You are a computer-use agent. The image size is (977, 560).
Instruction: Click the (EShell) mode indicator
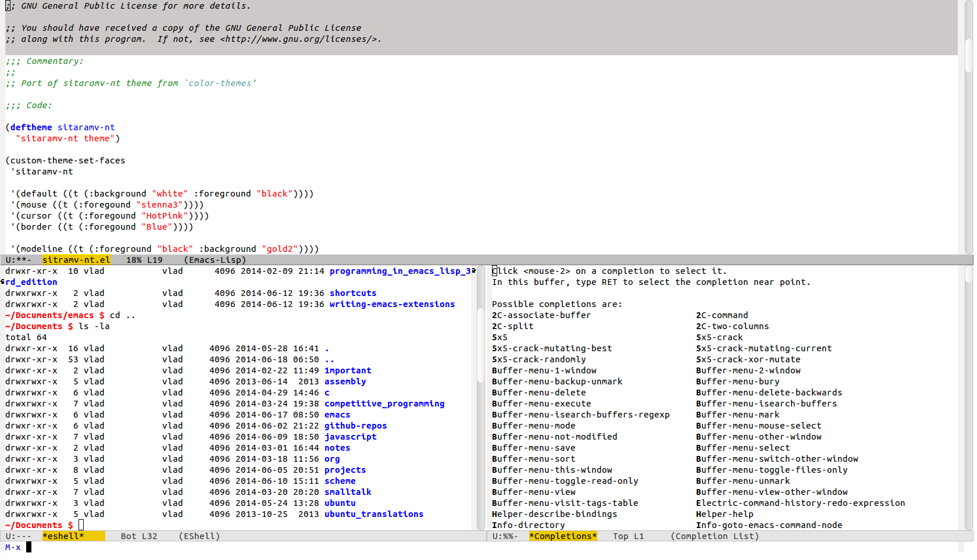point(199,536)
